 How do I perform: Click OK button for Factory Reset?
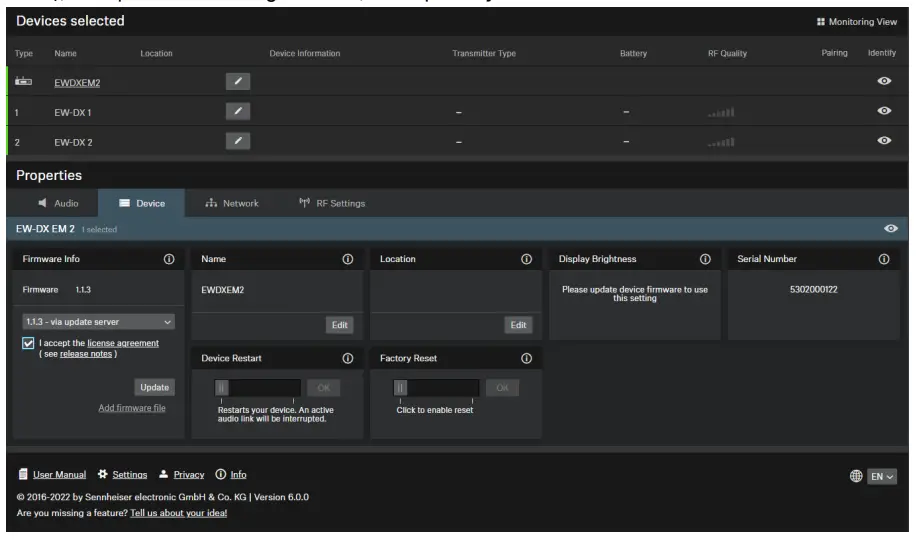[x=502, y=388]
